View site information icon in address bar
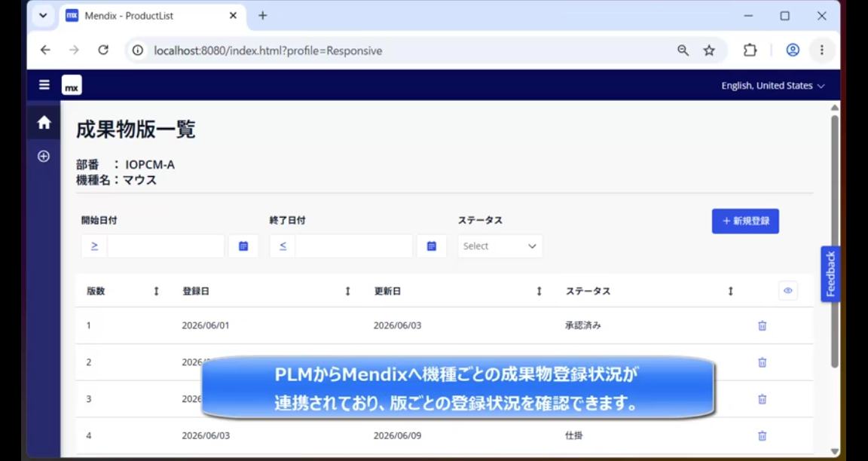Viewport: 868px width, 461px height. tap(138, 51)
